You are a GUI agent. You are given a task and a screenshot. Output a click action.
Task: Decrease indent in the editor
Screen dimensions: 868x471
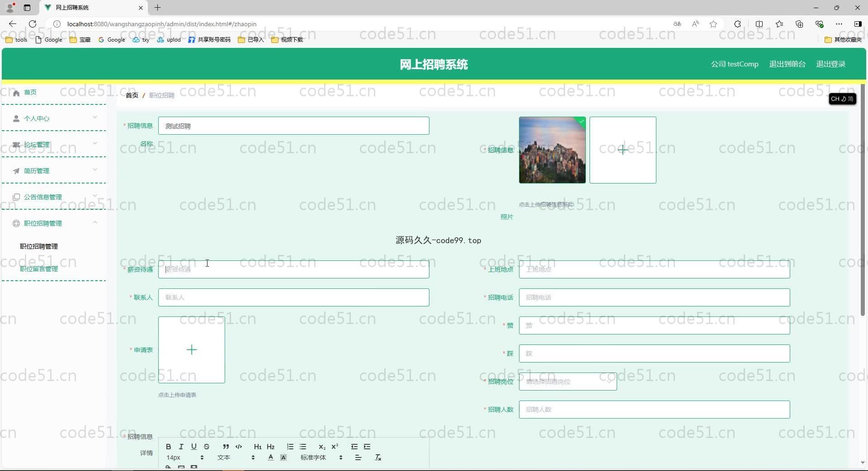coord(354,447)
